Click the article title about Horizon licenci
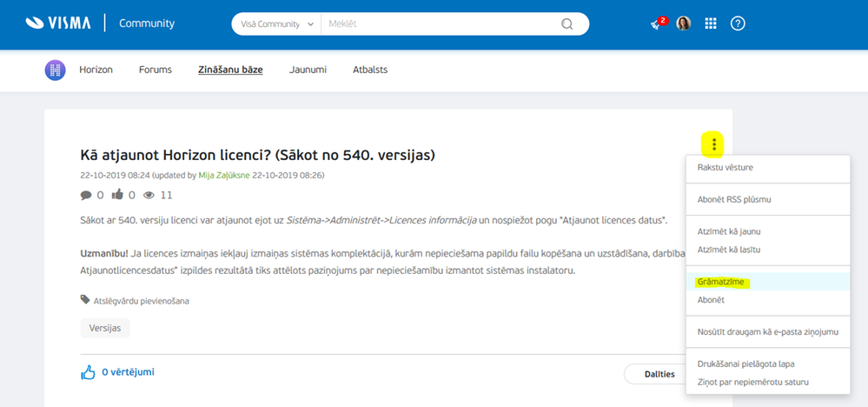Screen dimensions: 868x407 tap(258, 156)
